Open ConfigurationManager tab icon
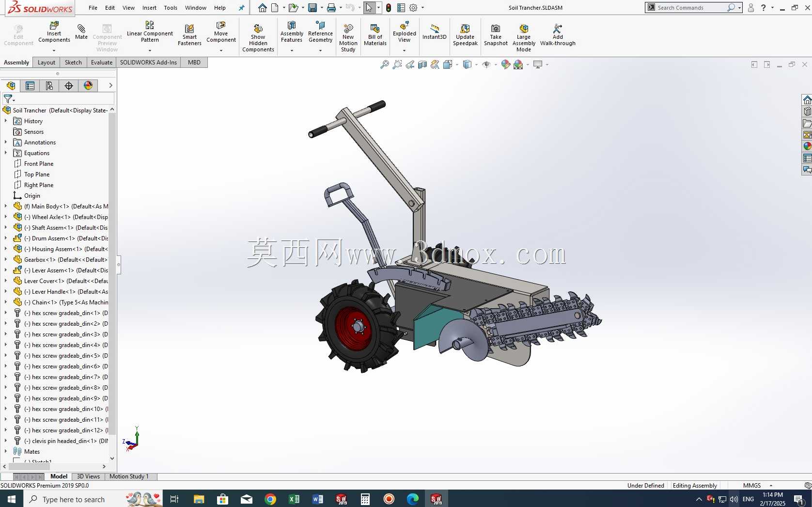 [x=49, y=86]
